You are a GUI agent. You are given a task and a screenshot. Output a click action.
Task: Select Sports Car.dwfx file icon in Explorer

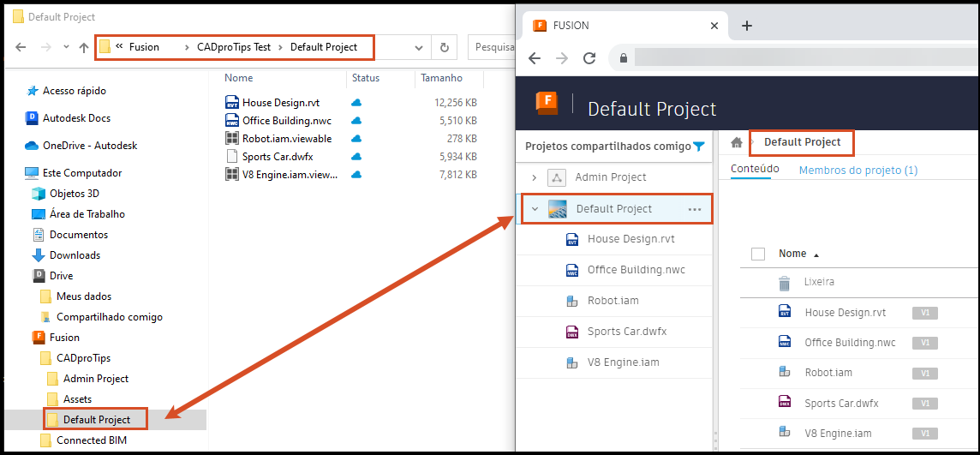pyautogui.click(x=232, y=156)
